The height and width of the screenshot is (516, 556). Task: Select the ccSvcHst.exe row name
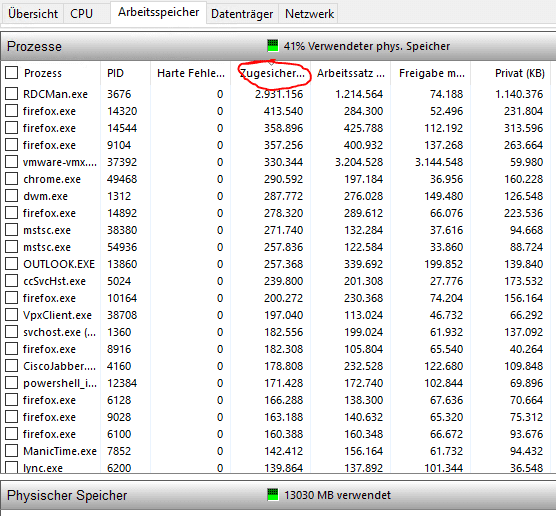[54, 281]
